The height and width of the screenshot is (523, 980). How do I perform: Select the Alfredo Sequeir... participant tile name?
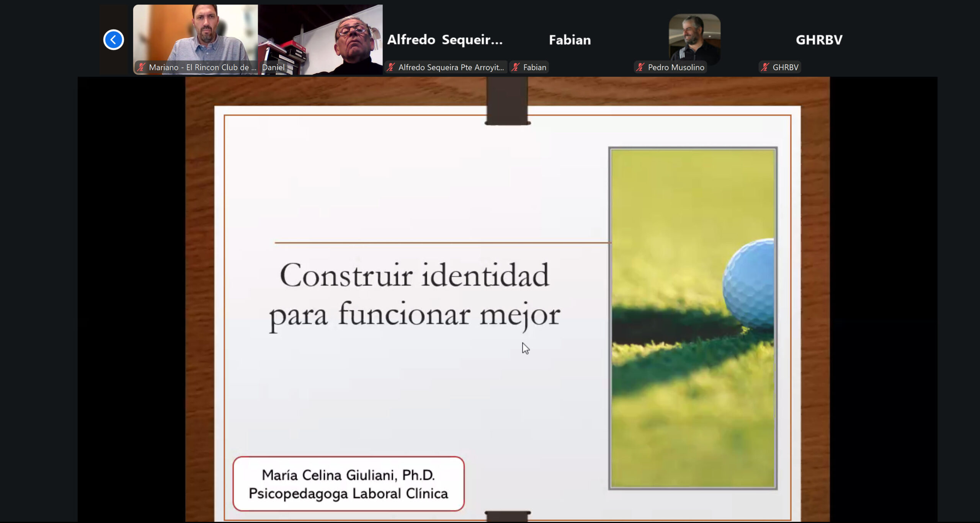(x=445, y=40)
